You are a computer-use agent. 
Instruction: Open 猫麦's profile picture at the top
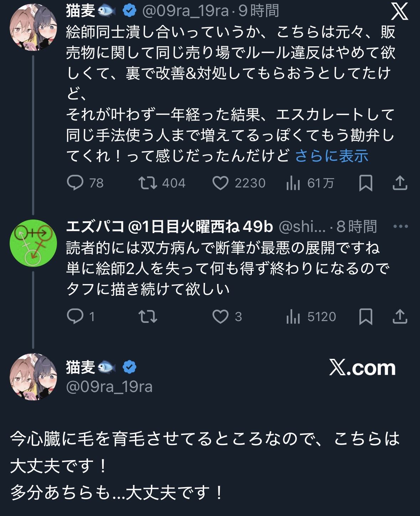33,27
